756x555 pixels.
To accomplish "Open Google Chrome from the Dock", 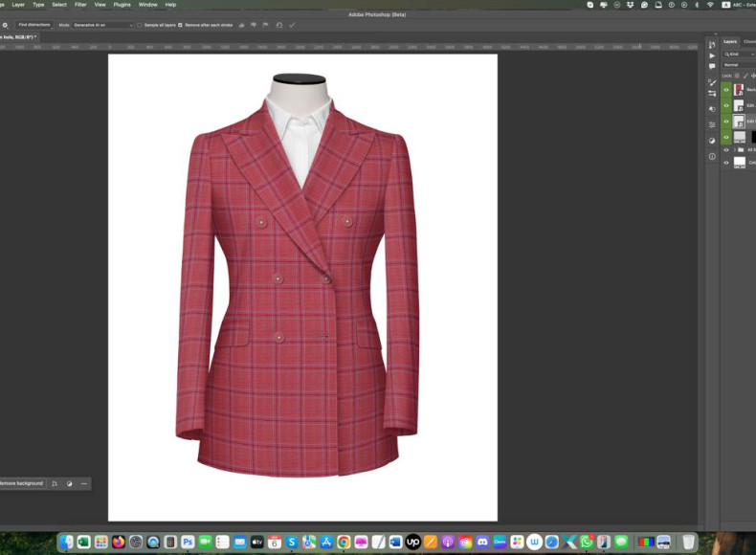I will (344, 542).
